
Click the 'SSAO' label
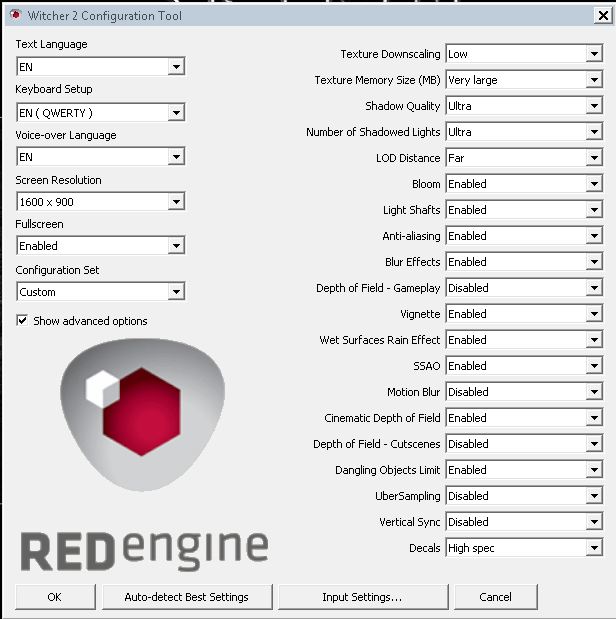427,366
